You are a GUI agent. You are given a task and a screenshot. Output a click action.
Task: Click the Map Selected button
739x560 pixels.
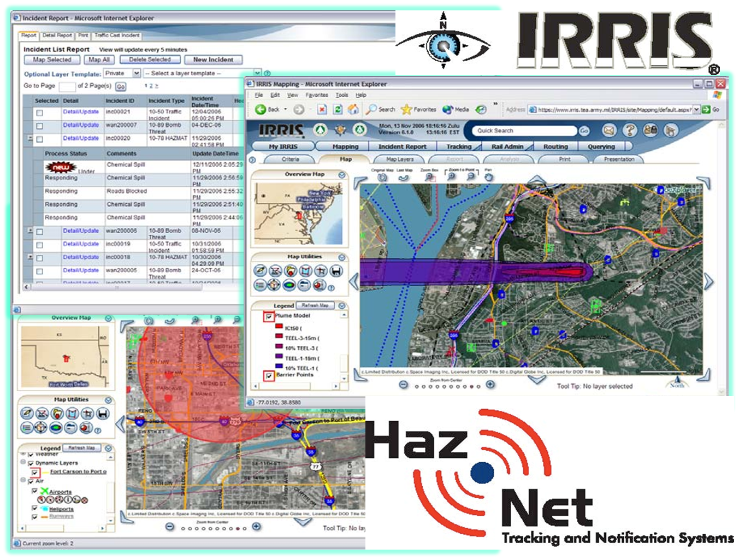coord(52,60)
